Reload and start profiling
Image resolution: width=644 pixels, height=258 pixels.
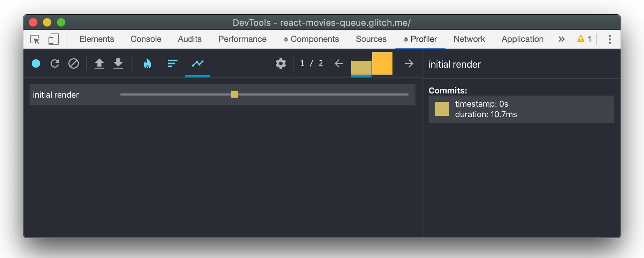pos(55,63)
